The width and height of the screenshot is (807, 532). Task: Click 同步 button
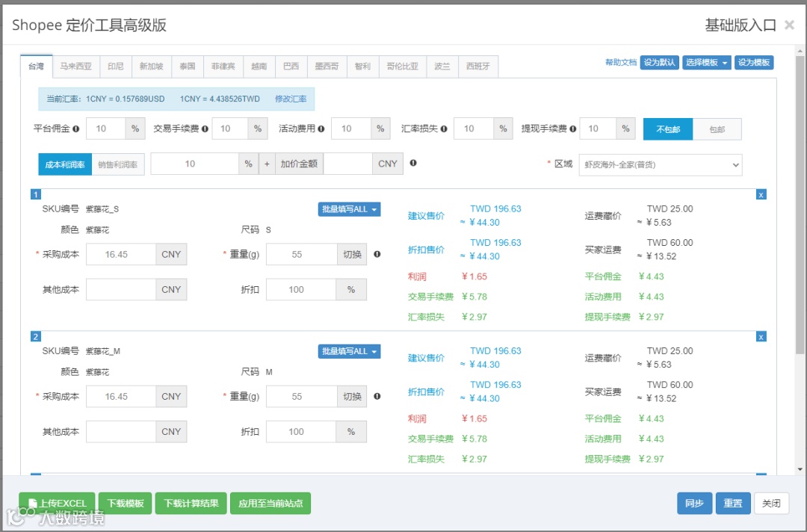tap(694, 503)
